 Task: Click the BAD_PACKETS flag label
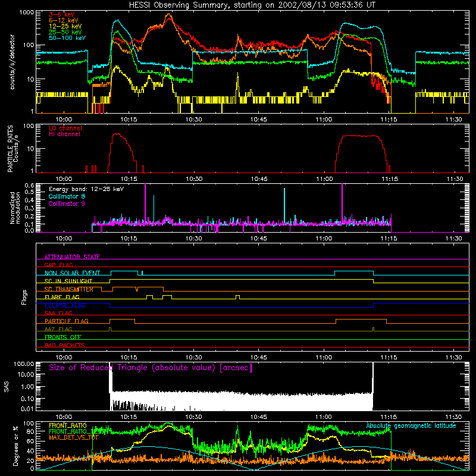(x=65, y=345)
